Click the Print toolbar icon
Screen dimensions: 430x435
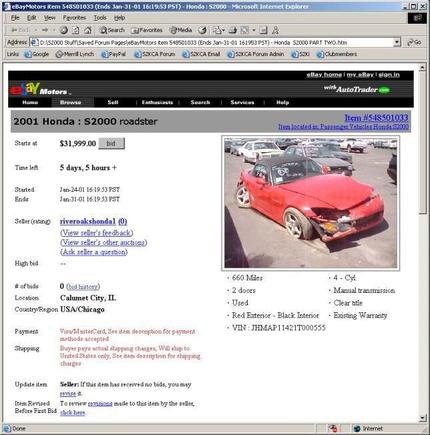[233, 30]
